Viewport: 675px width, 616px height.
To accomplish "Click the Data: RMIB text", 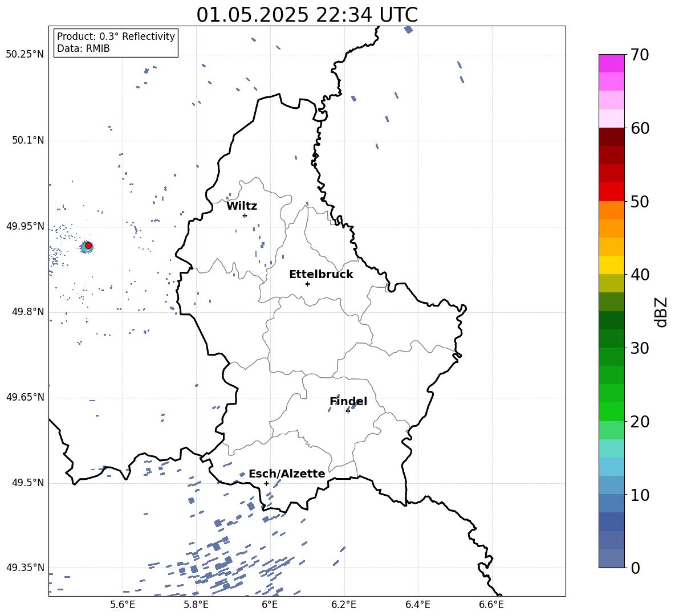I will [x=83, y=48].
